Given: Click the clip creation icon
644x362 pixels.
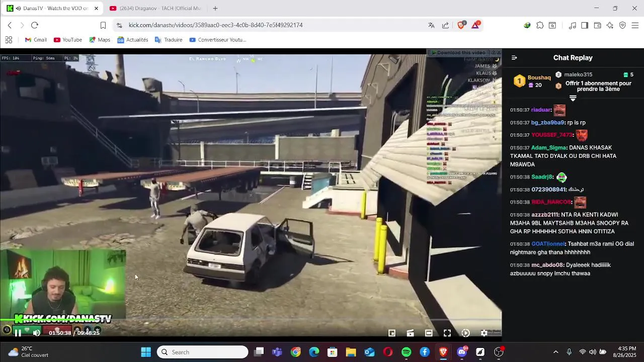Looking at the screenshot, I should click(x=410, y=333).
